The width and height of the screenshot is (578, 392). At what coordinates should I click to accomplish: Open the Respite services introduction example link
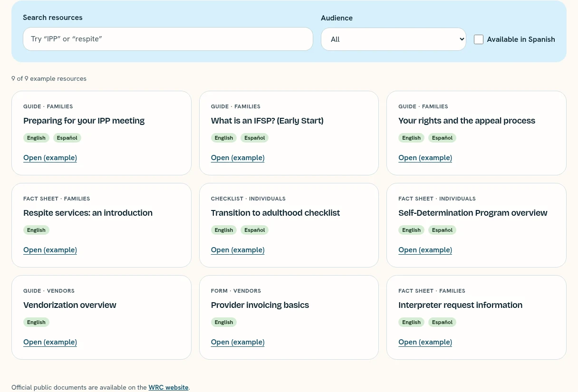tap(50, 250)
